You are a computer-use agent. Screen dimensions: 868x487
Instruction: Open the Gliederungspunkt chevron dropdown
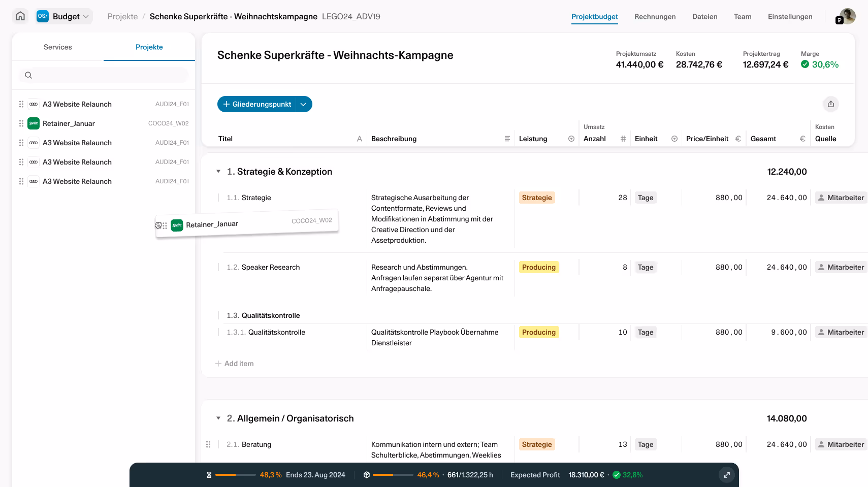pyautogui.click(x=303, y=104)
